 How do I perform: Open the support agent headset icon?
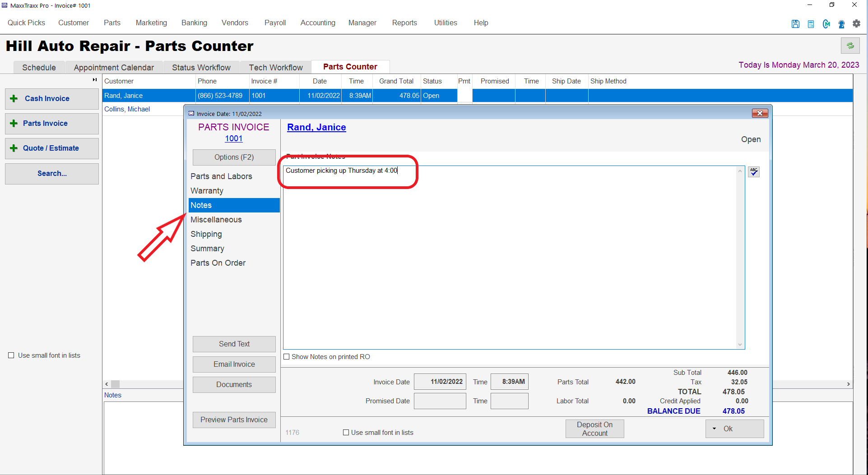pos(841,24)
